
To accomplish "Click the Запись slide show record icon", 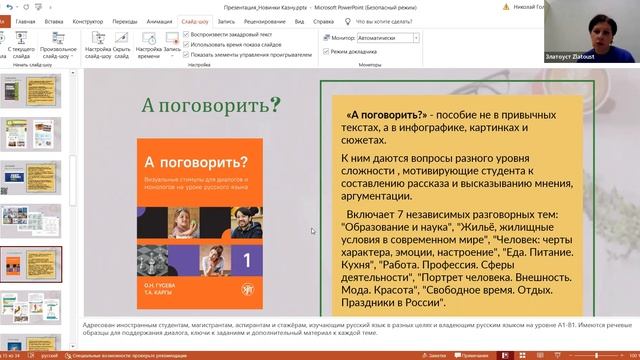I will tap(172, 38).
